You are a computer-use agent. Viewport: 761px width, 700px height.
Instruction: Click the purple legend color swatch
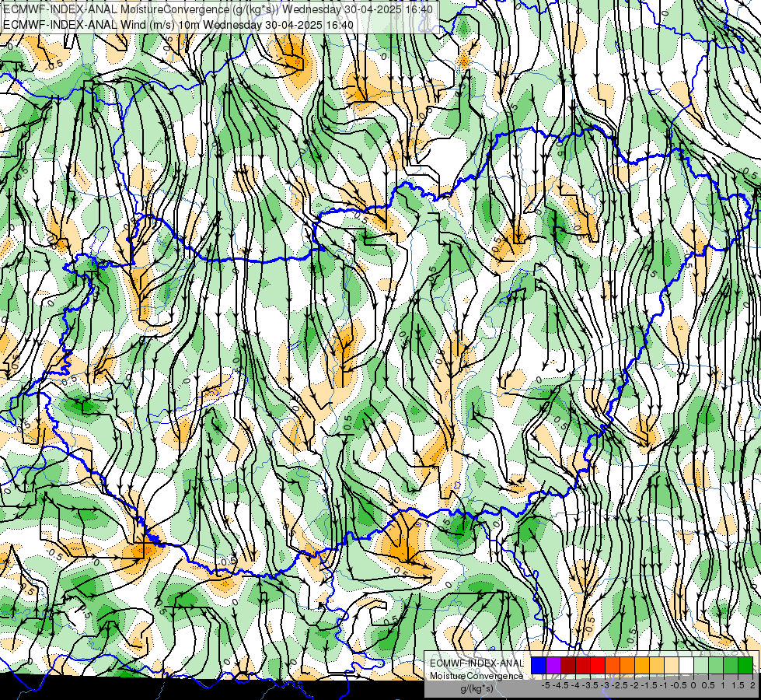[x=553, y=666]
